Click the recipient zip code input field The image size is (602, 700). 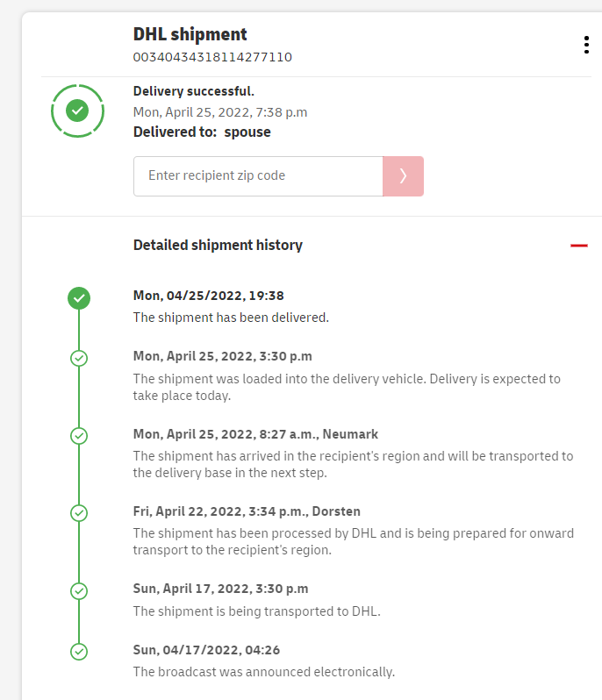point(258,175)
